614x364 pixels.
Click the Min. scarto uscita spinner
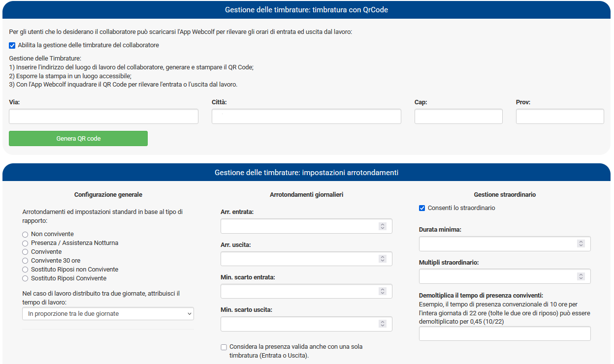tap(382, 324)
